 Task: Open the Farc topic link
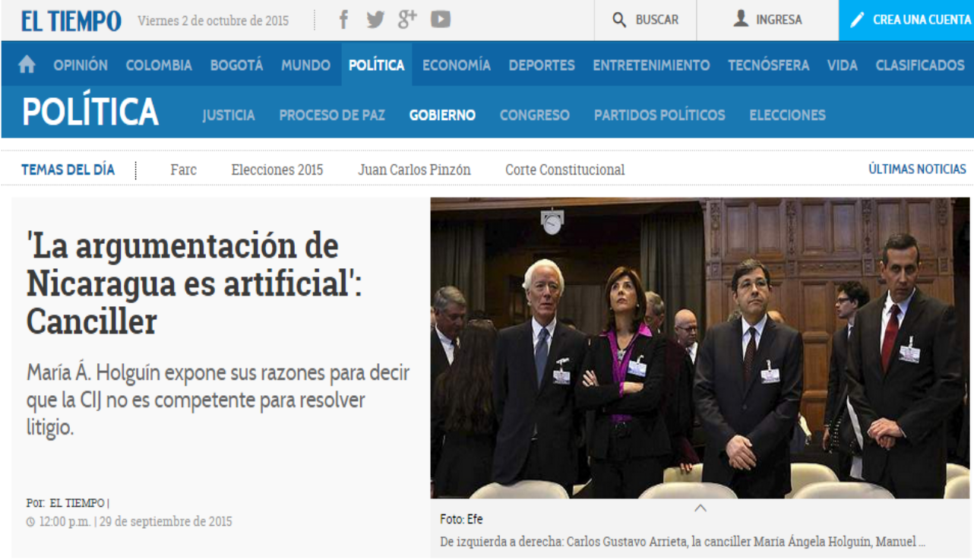[x=183, y=170]
